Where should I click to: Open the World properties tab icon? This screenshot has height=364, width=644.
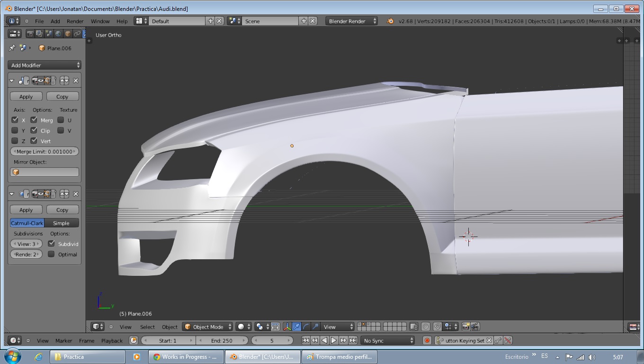[x=58, y=34]
